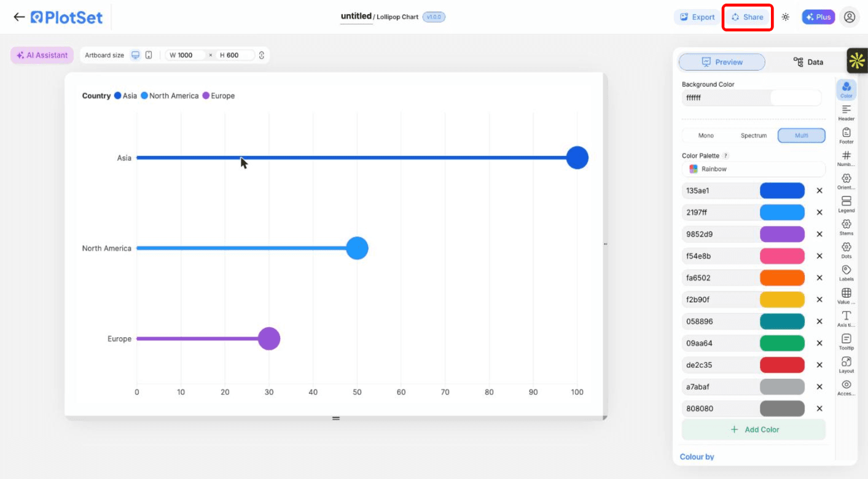Open the Legend settings sidebar icon

(846, 204)
